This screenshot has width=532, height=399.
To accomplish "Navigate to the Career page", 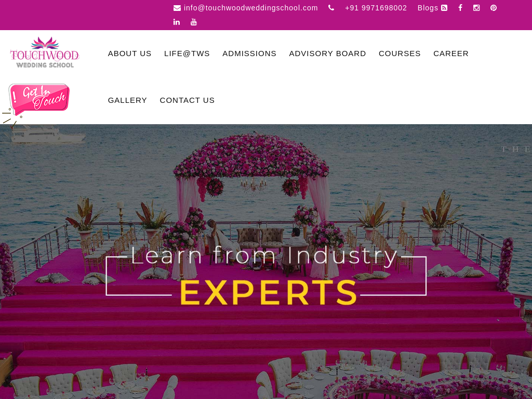I will [x=451, y=54].
